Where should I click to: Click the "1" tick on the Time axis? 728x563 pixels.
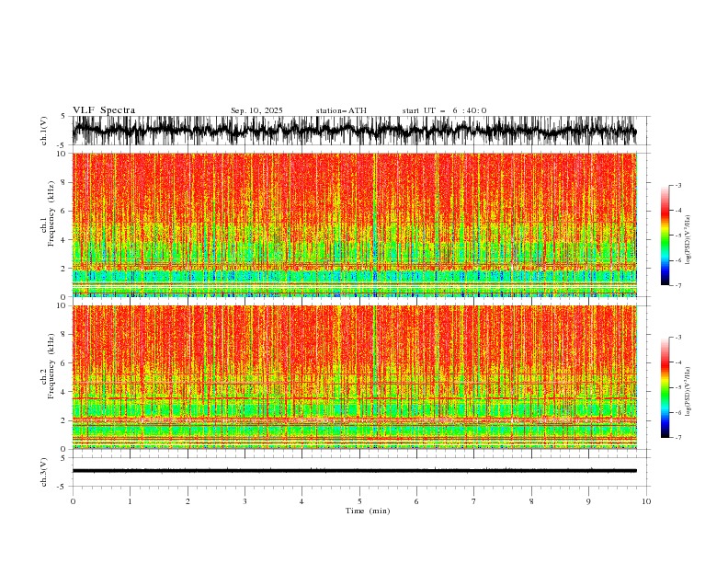click(130, 501)
